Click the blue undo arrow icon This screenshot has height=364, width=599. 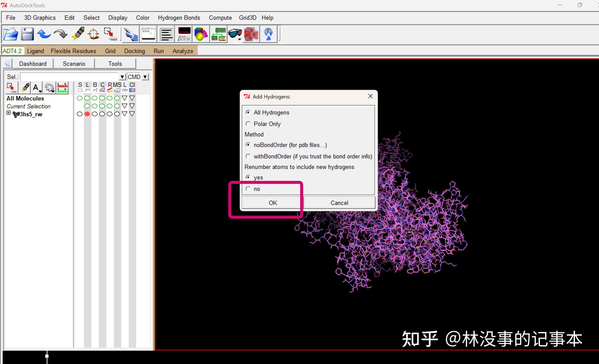[44, 34]
